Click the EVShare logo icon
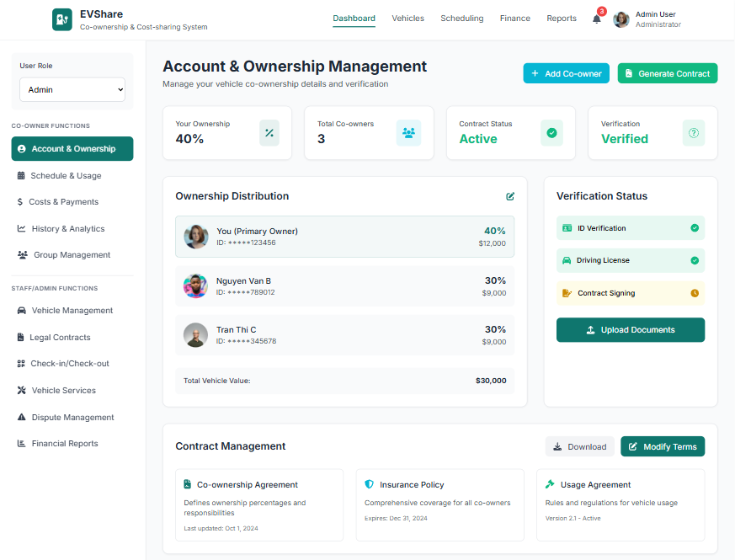The image size is (735, 560). (x=62, y=19)
